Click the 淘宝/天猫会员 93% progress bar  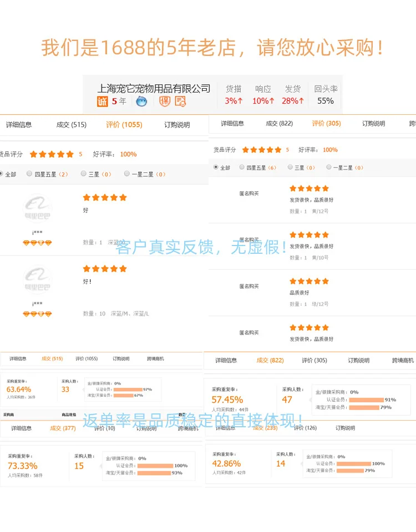pos(154,473)
